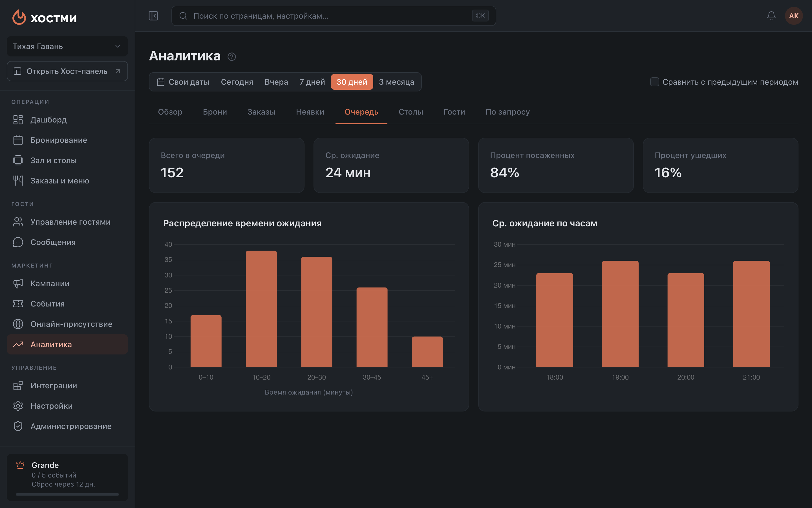
Task: Open Управление гостями page
Action: (67, 222)
